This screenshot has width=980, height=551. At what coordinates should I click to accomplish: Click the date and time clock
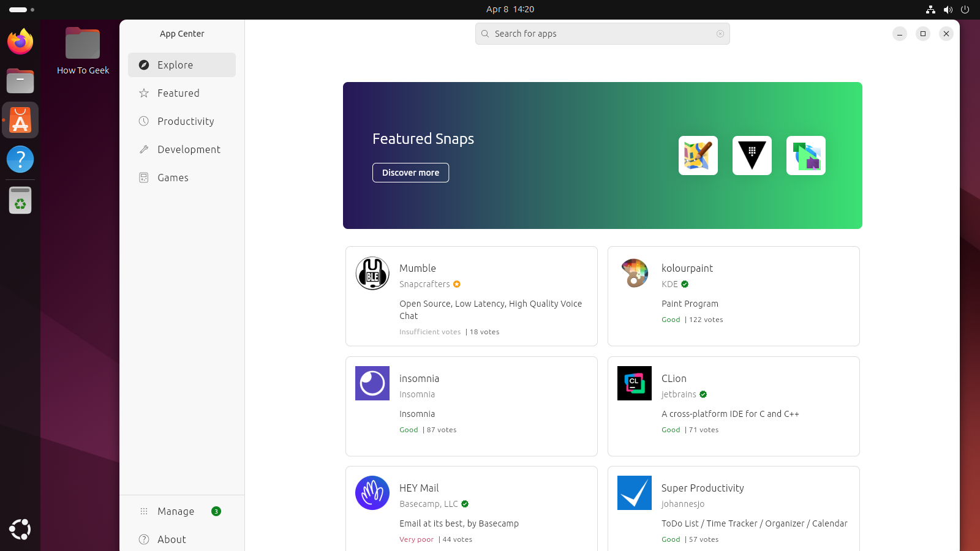click(x=510, y=9)
